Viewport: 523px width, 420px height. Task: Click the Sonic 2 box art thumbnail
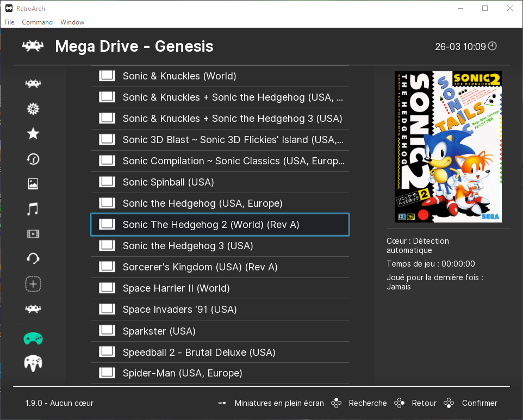tap(449, 147)
